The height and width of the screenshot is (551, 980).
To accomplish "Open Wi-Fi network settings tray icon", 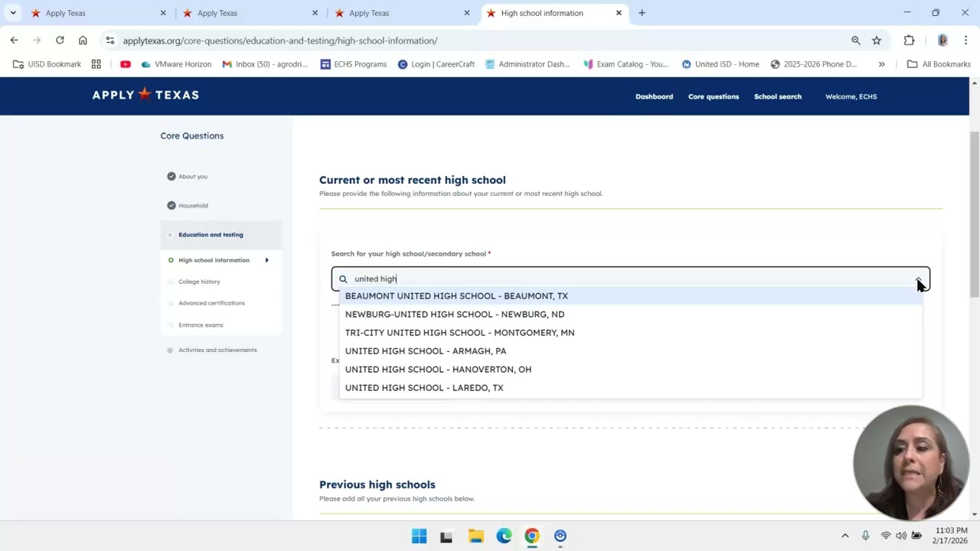I will click(x=886, y=536).
